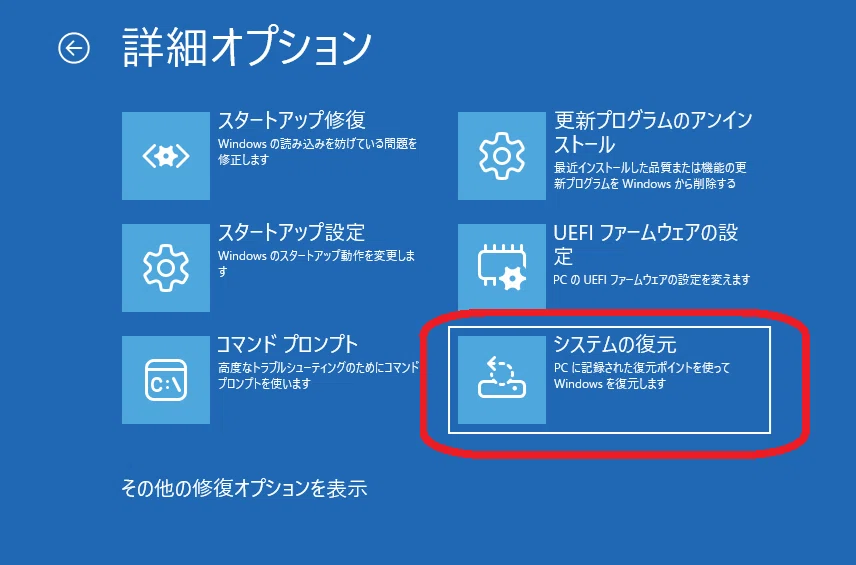
Task: Choose the スタートアップ設定 gear icon
Action: pyautogui.click(x=166, y=268)
